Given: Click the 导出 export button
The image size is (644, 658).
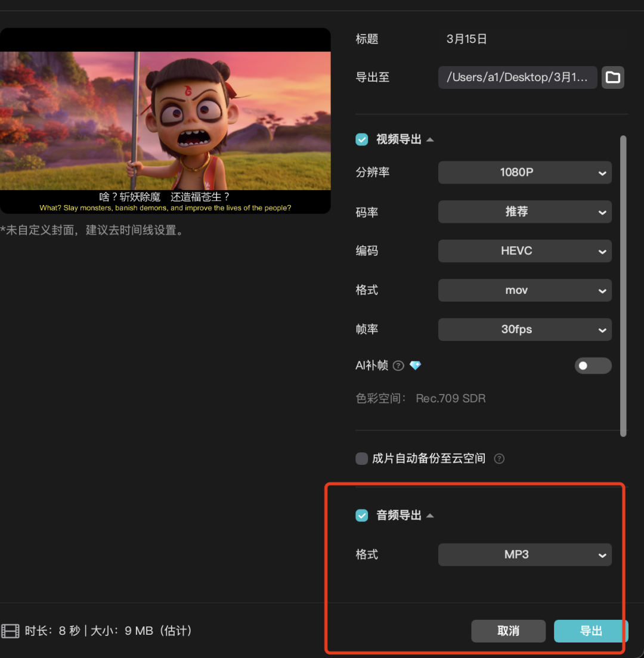Looking at the screenshot, I should tap(591, 631).
